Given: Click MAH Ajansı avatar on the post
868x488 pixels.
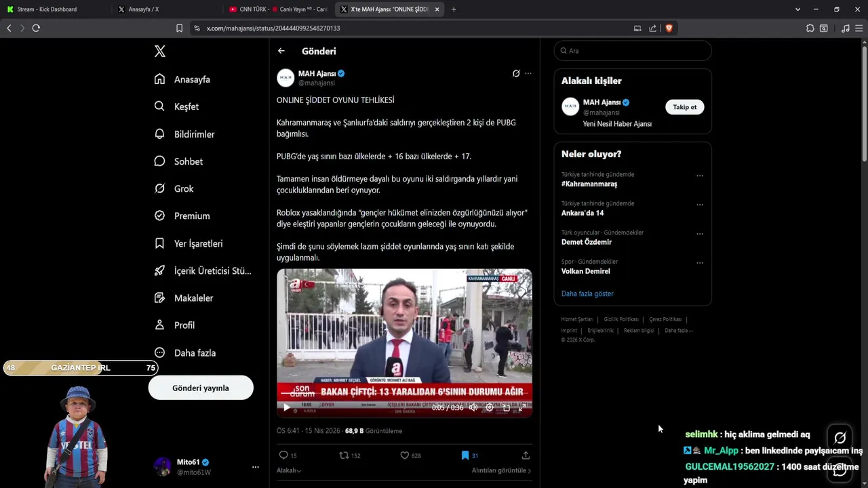Looking at the screenshot, I should coord(285,77).
